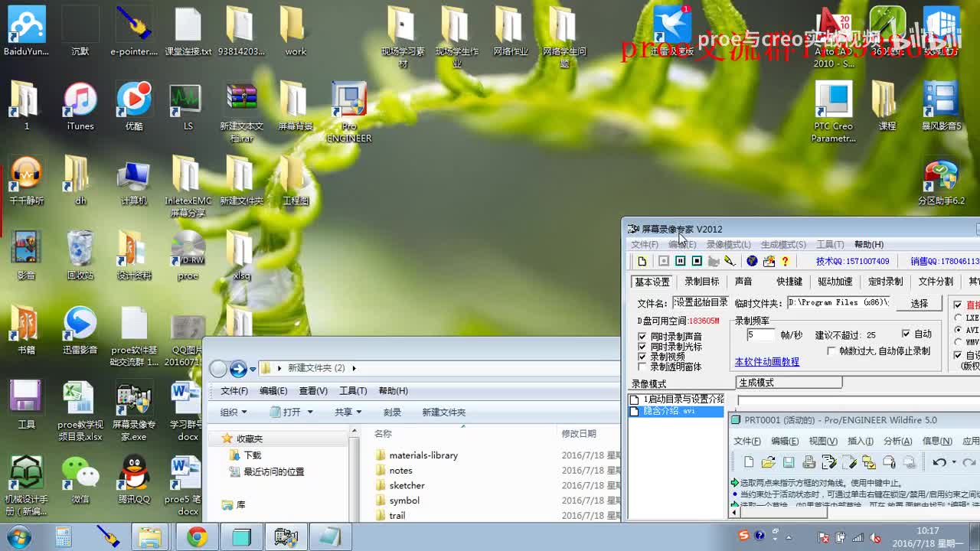This screenshot has width=980, height=551.
Task: Click the Windows Start button
Action: click(18, 537)
